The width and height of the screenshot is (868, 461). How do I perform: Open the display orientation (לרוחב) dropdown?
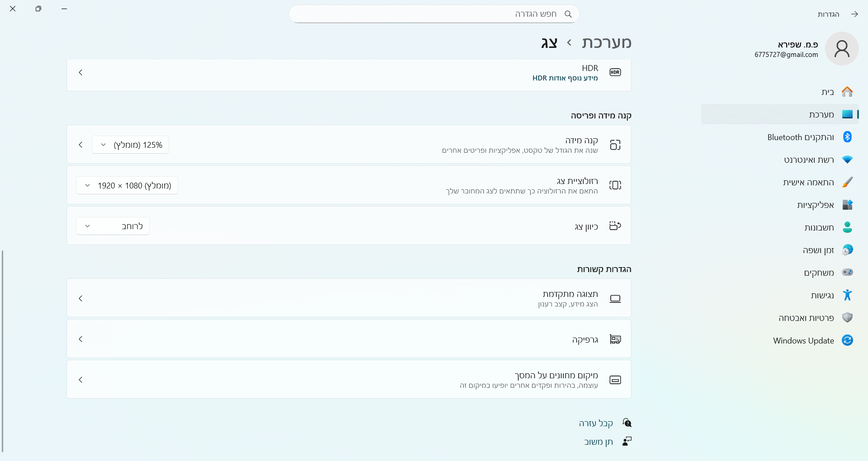coord(113,226)
